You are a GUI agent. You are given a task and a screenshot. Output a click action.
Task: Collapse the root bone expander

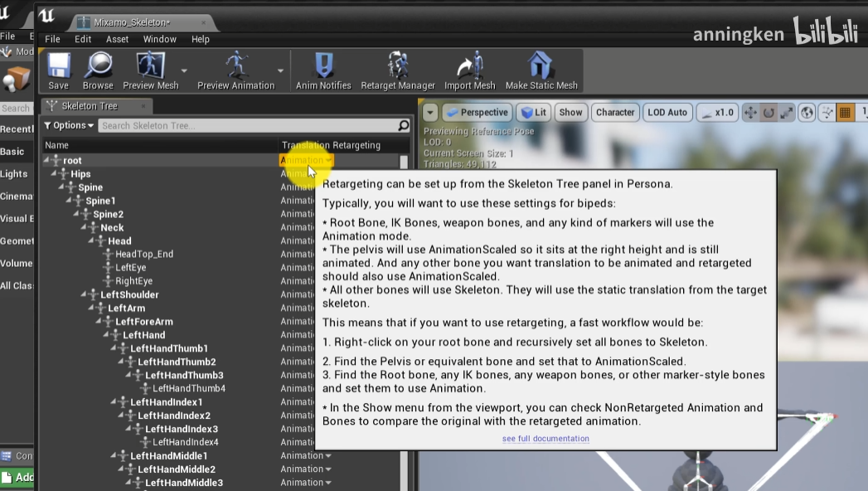pos(46,160)
